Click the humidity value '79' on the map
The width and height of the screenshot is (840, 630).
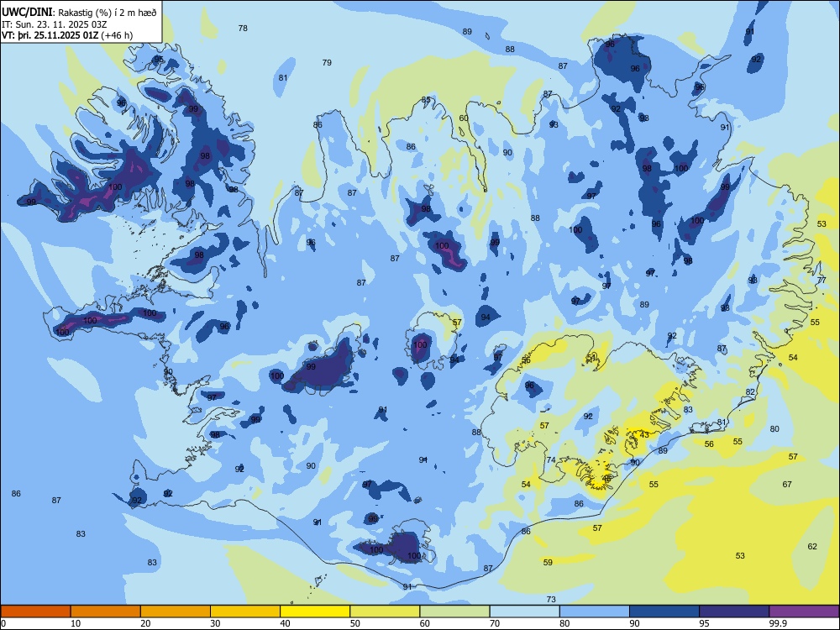(x=327, y=62)
